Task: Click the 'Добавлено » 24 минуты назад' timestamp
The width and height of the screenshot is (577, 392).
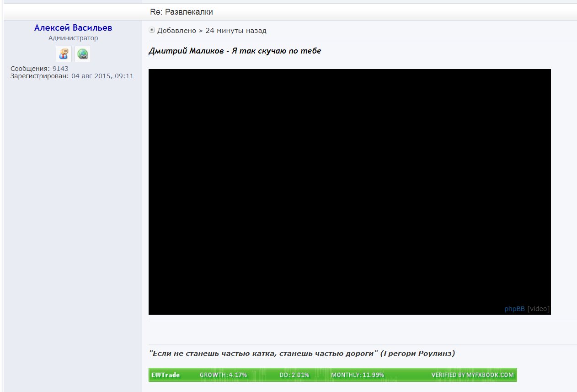Action: tap(212, 31)
